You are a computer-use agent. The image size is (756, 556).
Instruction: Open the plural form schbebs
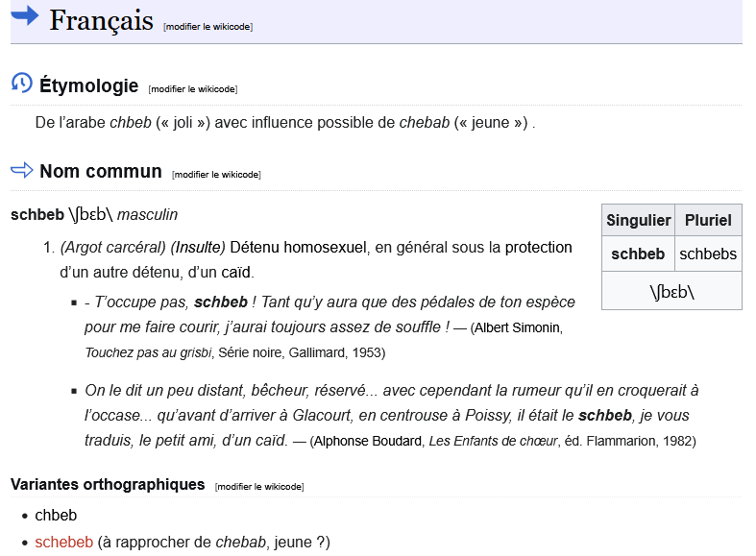(708, 254)
